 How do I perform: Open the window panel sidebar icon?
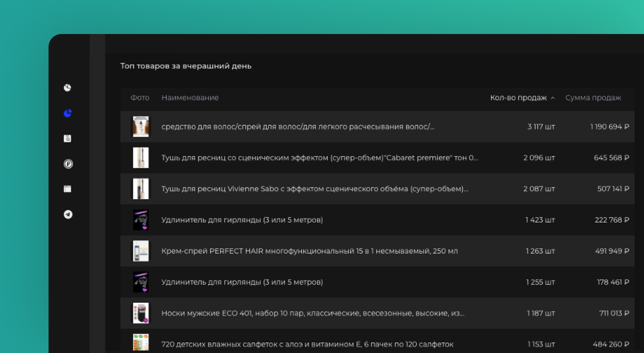[68, 189]
